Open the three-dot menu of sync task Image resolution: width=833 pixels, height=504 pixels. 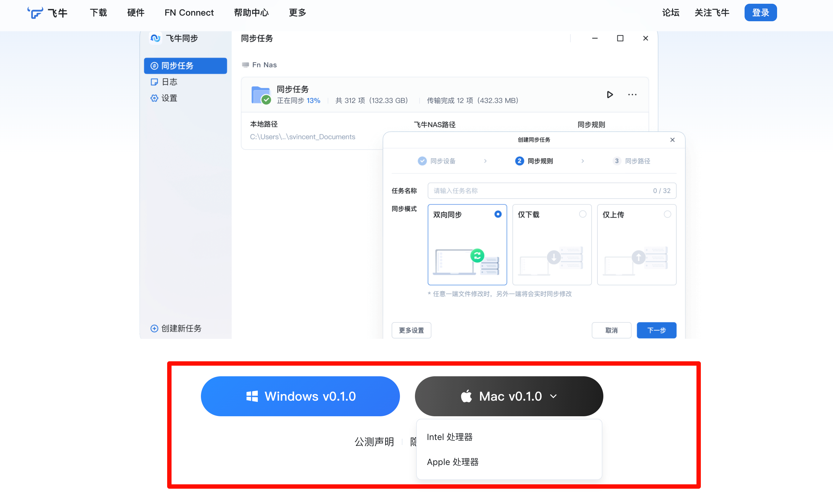coord(632,95)
